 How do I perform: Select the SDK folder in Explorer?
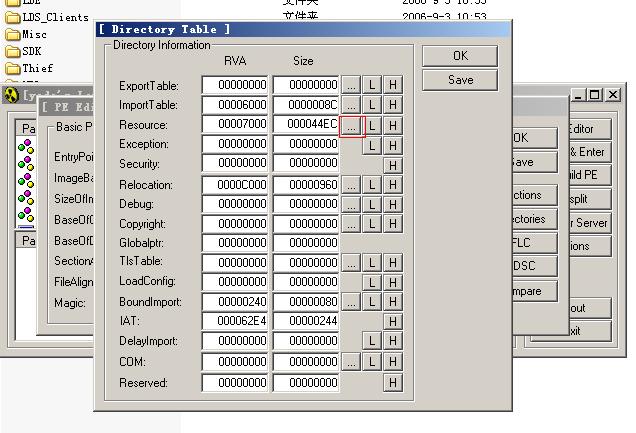24,51
